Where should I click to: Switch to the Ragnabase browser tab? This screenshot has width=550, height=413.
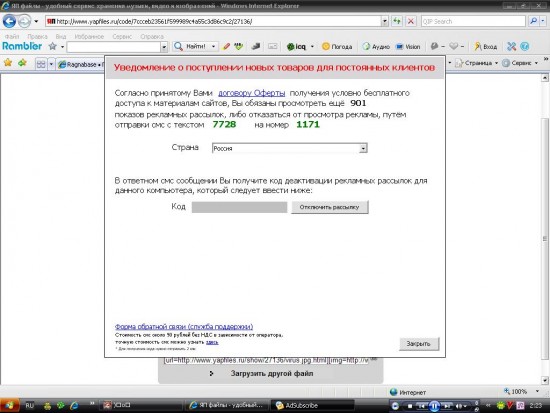pyautogui.click(x=81, y=65)
